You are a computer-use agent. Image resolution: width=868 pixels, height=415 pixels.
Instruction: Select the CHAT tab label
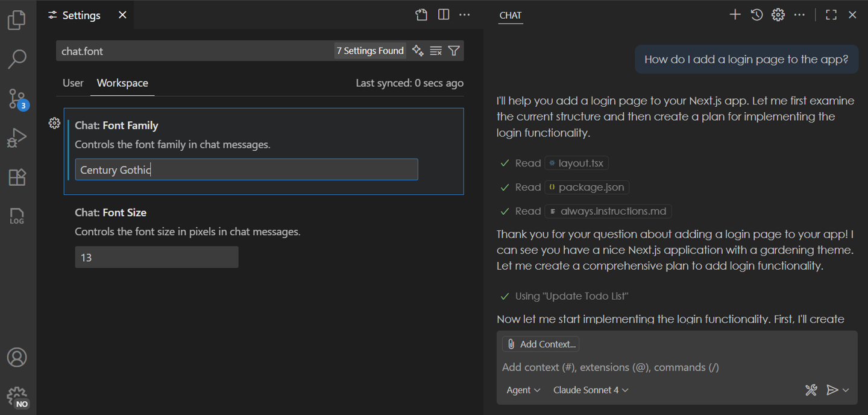[510, 15]
